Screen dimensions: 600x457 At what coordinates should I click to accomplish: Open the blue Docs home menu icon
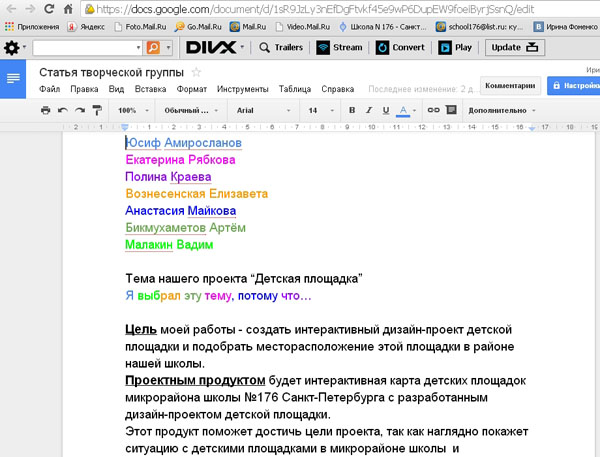[x=14, y=78]
